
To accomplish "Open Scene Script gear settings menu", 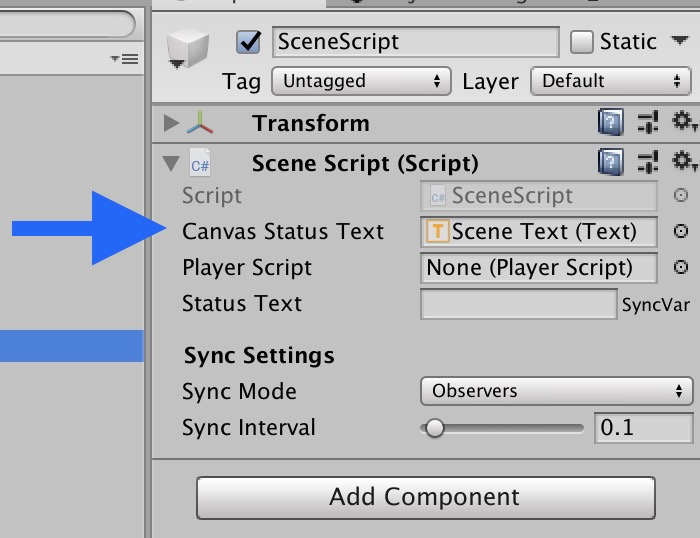I will pos(683,161).
